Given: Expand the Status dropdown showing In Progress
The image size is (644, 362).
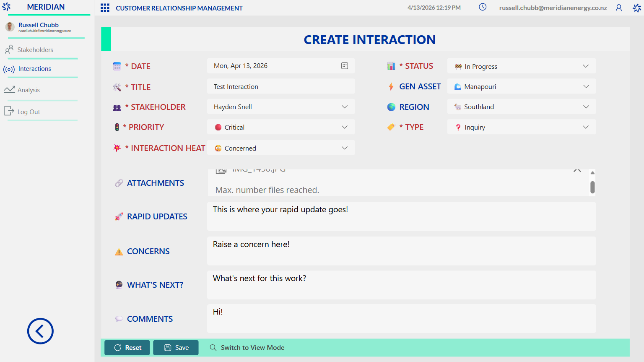Looking at the screenshot, I should click(x=586, y=66).
